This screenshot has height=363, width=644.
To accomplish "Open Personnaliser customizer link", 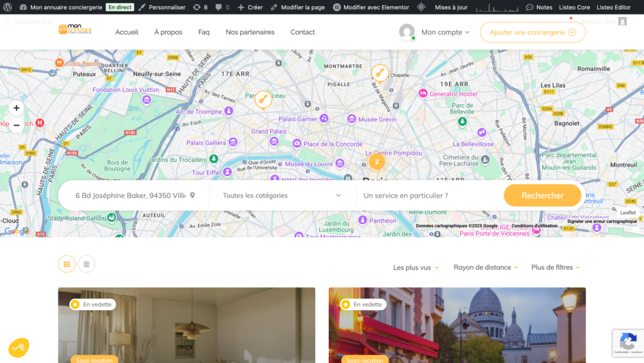I will coord(162,7).
